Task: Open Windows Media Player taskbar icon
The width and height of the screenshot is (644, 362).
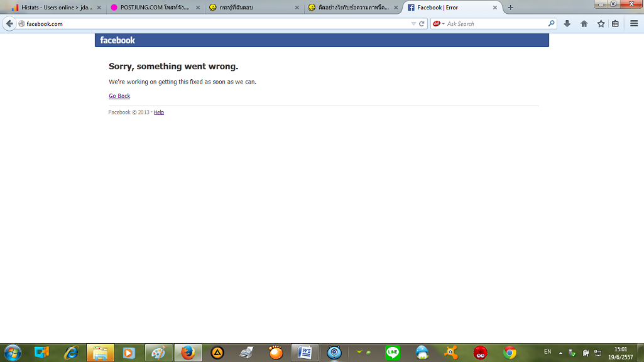Action: tap(129, 353)
